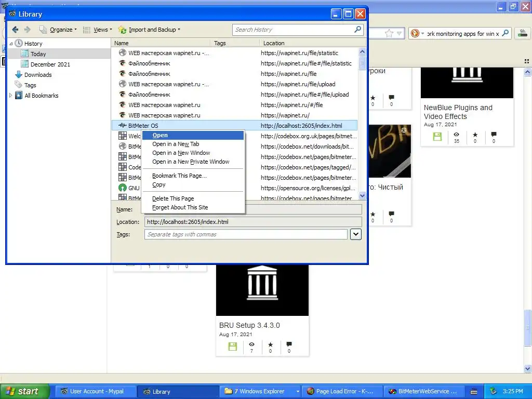Click the Location field in details pane
Screen dimensions: 532x399
[x=253, y=222]
